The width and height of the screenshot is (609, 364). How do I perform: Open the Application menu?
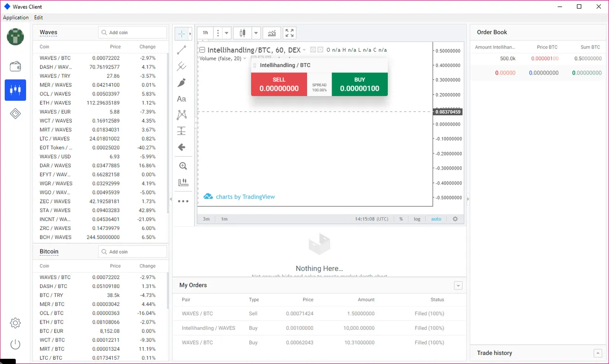tap(16, 18)
